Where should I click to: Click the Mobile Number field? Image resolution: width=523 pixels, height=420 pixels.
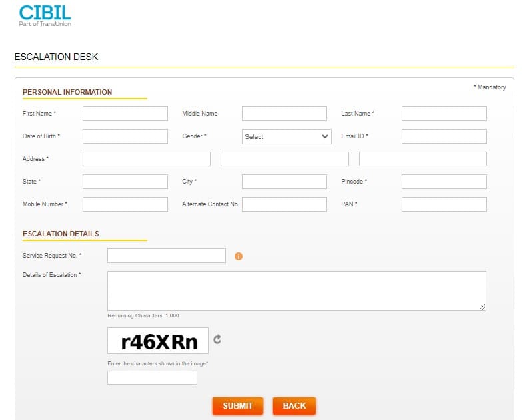[x=125, y=204]
